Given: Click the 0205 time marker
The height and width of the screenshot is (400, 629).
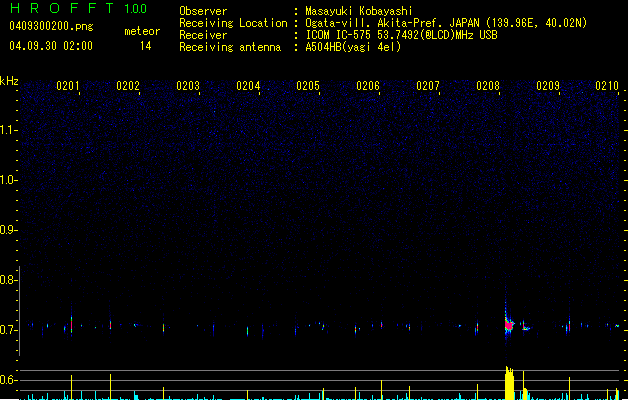Looking at the screenshot, I should [308, 86].
